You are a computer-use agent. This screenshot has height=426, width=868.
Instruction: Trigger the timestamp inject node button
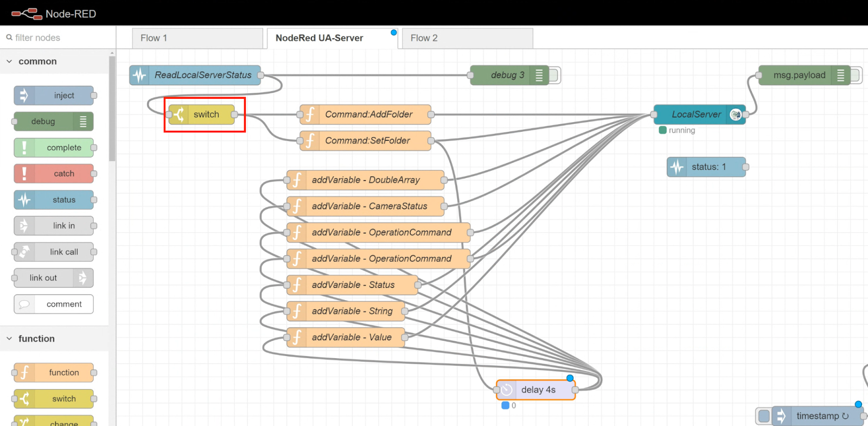(x=763, y=416)
